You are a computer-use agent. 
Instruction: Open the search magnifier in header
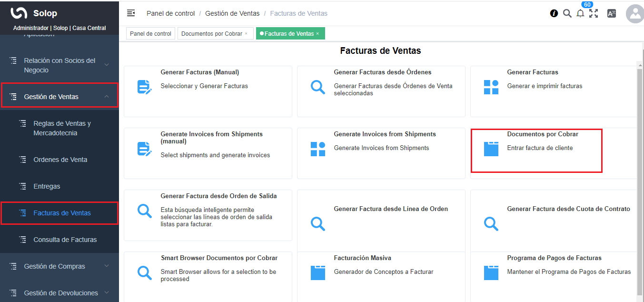coord(567,13)
